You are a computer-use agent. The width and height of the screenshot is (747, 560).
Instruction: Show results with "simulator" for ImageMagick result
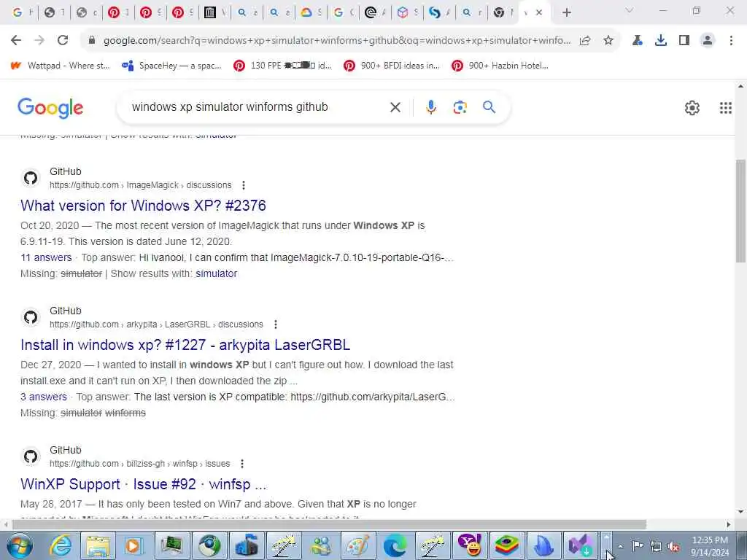[x=216, y=274]
